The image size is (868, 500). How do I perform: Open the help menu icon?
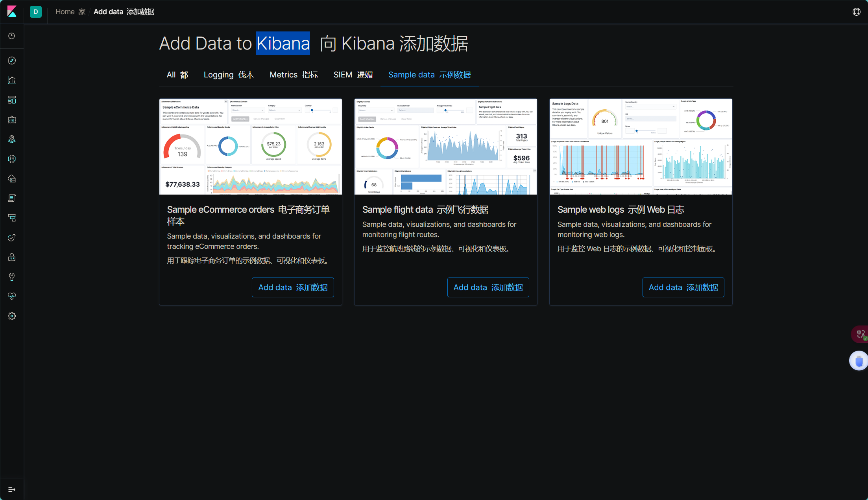pos(856,12)
